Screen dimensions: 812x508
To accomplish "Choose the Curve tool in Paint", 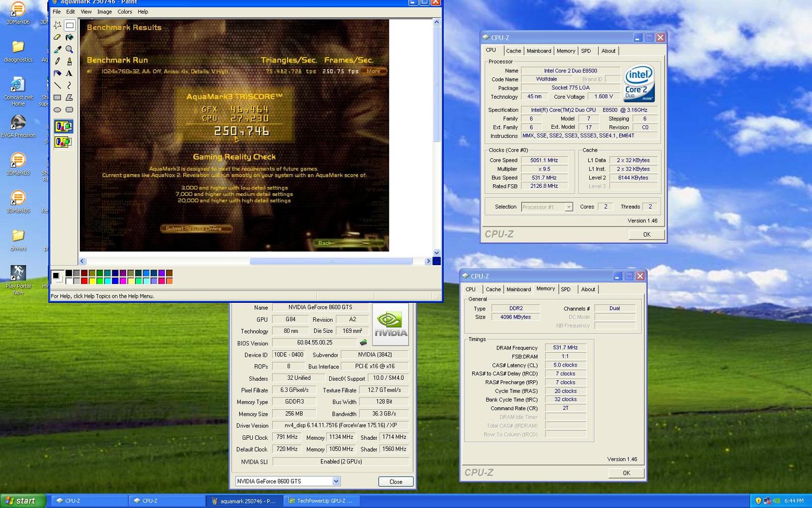I will pyautogui.click(x=70, y=86).
